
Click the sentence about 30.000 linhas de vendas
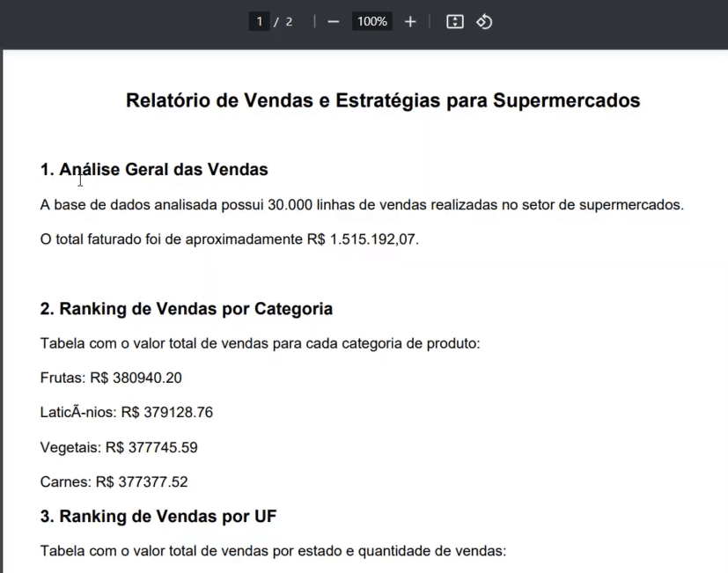(x=362, y=205)
